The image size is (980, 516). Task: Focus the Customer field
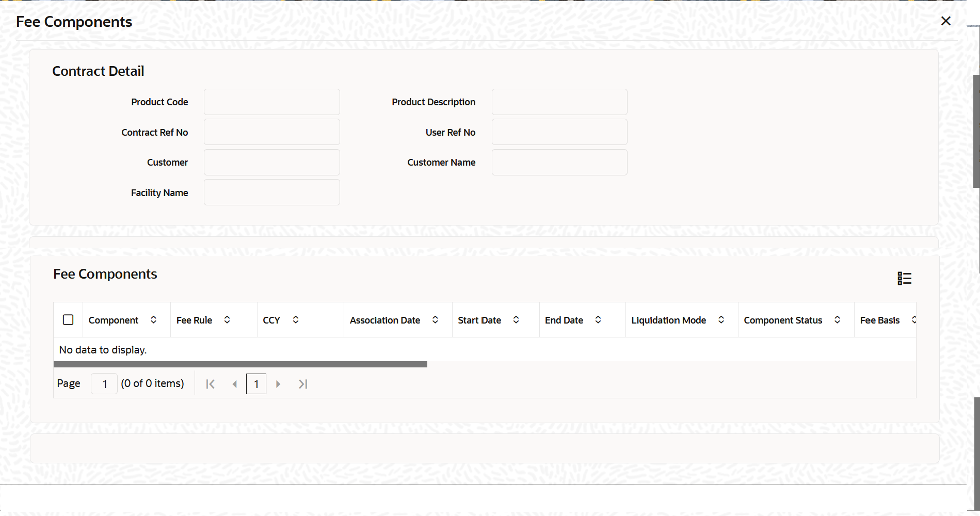[271, 163]
